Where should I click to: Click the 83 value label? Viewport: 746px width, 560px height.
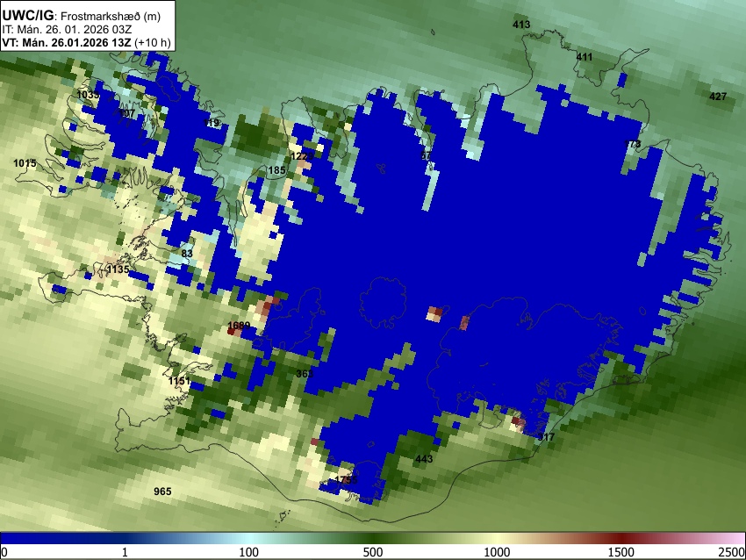187,254
